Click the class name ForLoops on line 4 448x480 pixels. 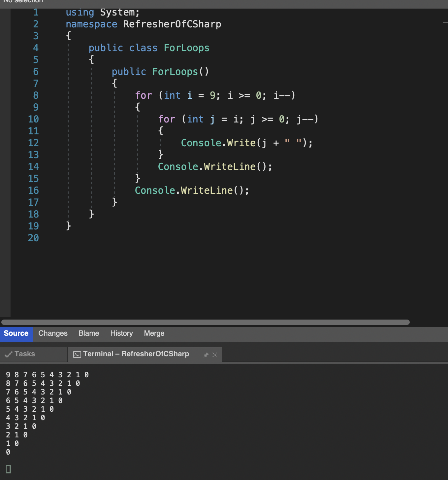[x=186, y=48]
